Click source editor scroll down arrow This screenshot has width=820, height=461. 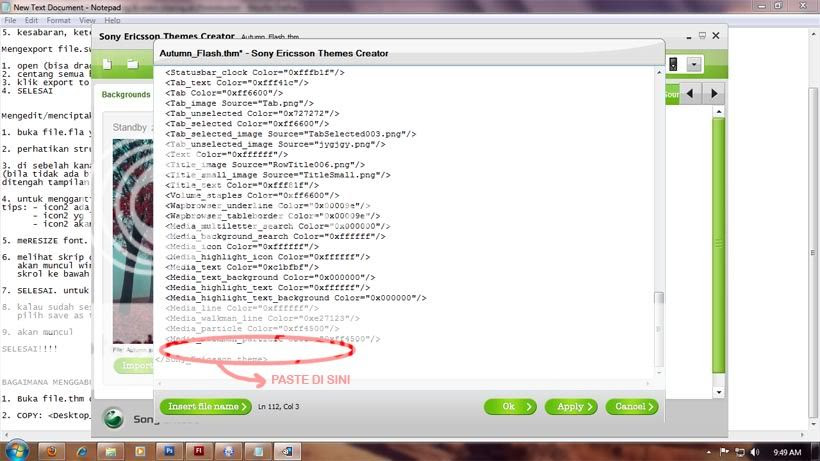pos(659,372)
